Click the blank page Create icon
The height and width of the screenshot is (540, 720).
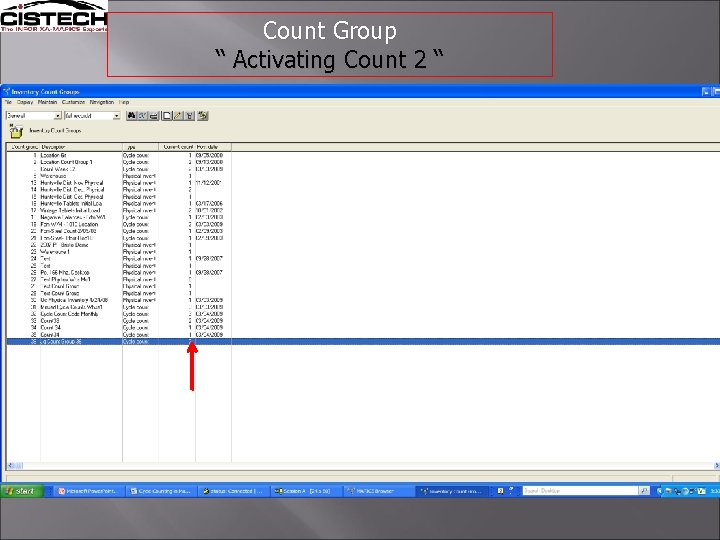[167, 116]
